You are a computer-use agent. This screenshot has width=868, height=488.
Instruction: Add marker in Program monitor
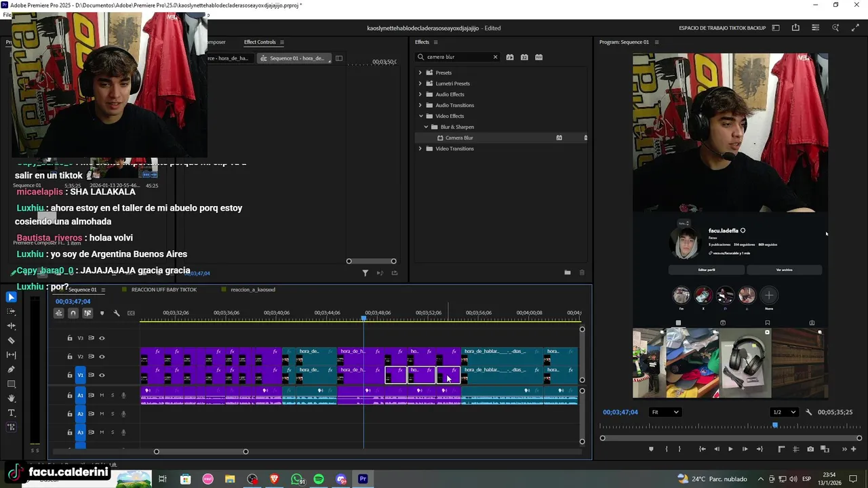[651, 449]
